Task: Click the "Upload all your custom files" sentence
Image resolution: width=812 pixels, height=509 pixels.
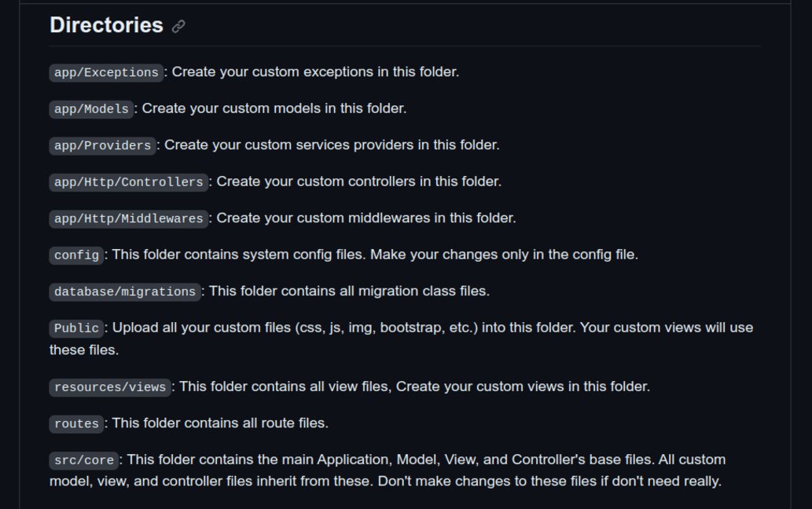Action: tap(204, 328)
